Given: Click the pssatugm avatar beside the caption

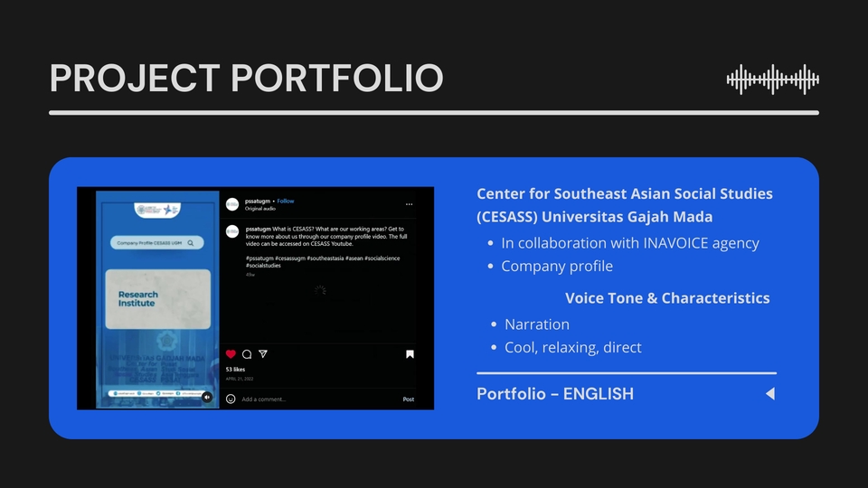Looking at the screenshot, I should (232, 232).
